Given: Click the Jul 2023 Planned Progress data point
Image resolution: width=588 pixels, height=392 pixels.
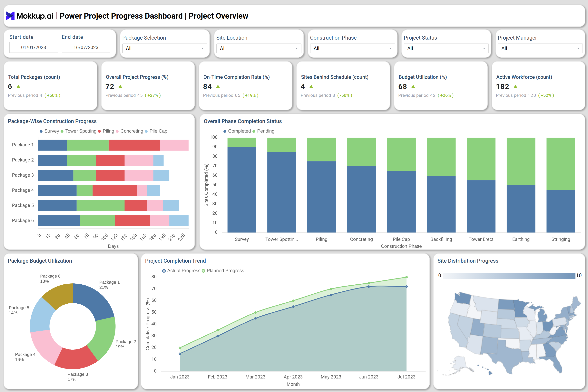Looking at the screenshot, I should [407, 277].
